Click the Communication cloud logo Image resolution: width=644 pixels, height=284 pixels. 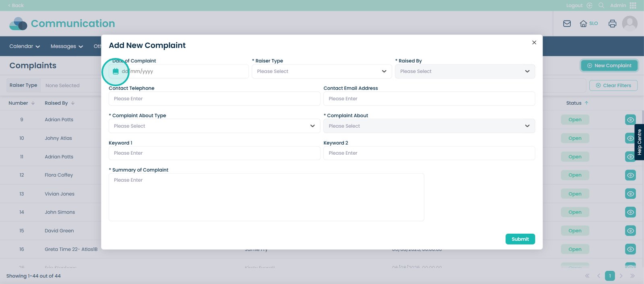(18, 24)
